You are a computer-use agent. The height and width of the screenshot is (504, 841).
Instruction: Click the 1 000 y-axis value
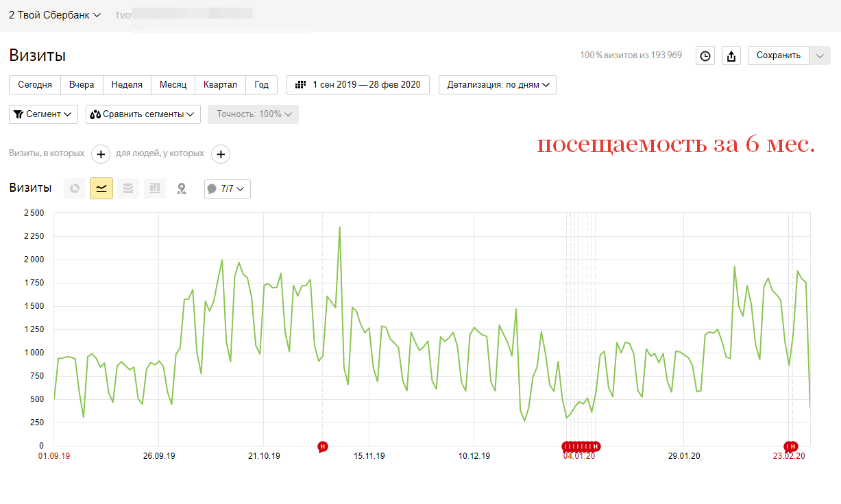pos(34,353)
